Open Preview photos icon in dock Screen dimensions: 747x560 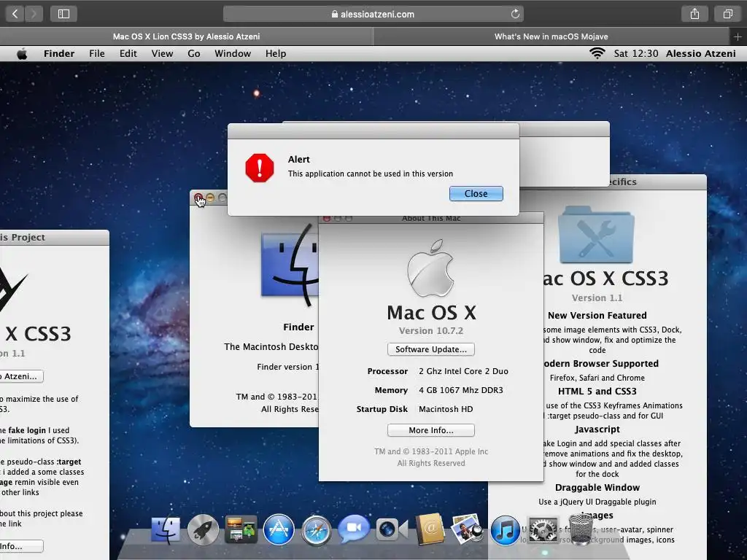[x=467, y=529]
